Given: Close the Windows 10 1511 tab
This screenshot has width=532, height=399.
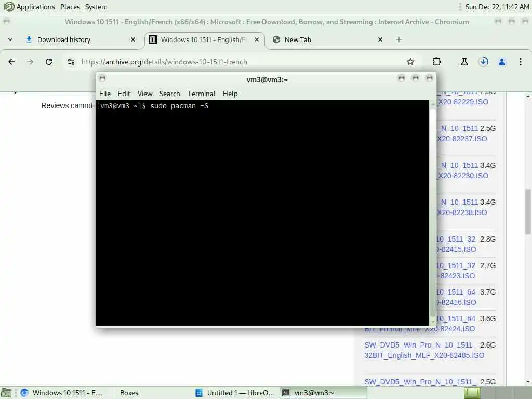Looking at the screenshot, I should pyautogui.click(x=257, y=39).
